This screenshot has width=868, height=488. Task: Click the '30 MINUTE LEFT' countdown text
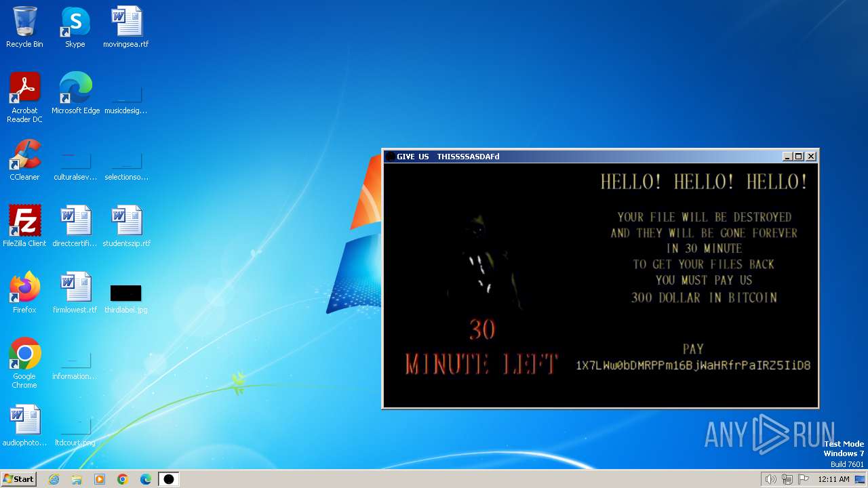pos(482,348)
